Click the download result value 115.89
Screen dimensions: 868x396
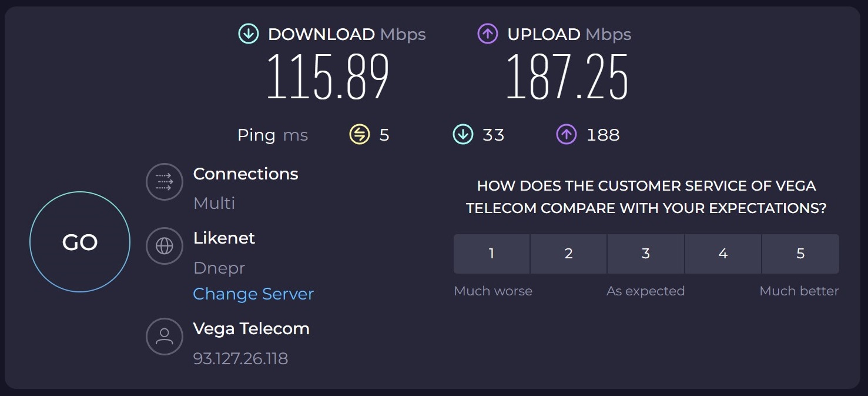(x=328, y=77)
